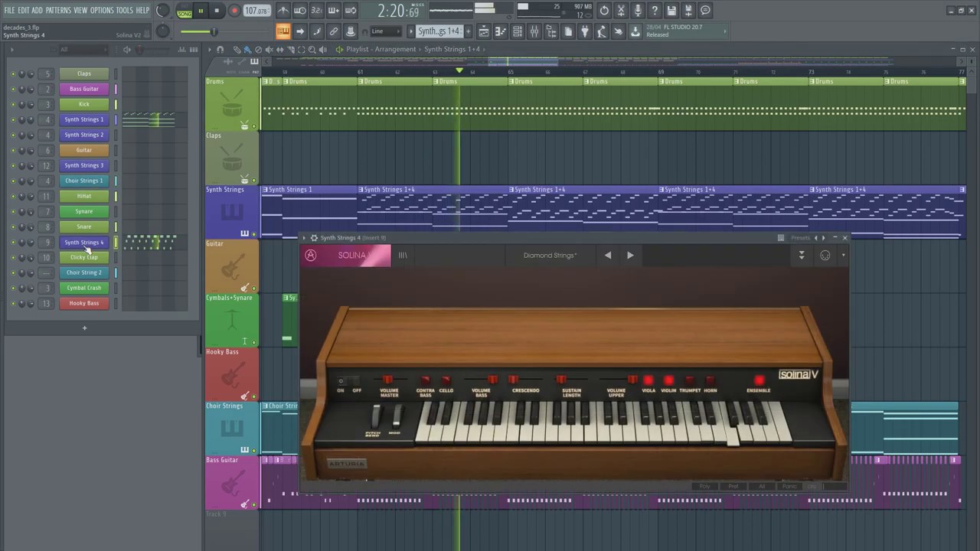Toggle the orange typing keyboard to piano icon
Screen dimensions: 980x551
283,31
